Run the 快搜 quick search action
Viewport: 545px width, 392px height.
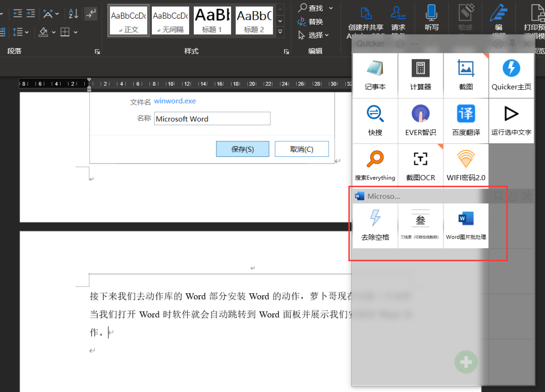click(375, 121)
